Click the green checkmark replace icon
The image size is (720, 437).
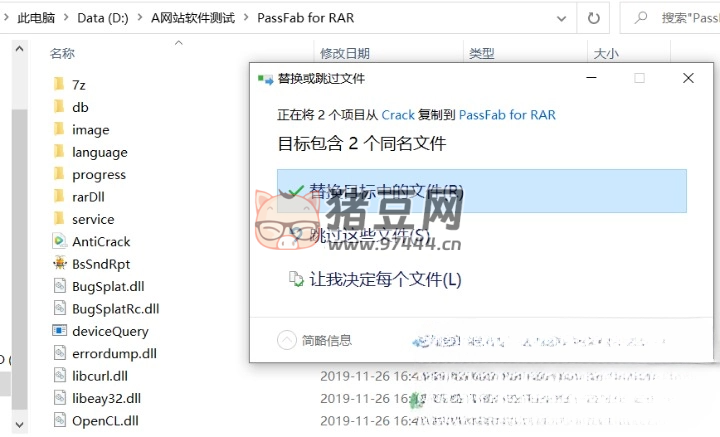pos(294,190)
